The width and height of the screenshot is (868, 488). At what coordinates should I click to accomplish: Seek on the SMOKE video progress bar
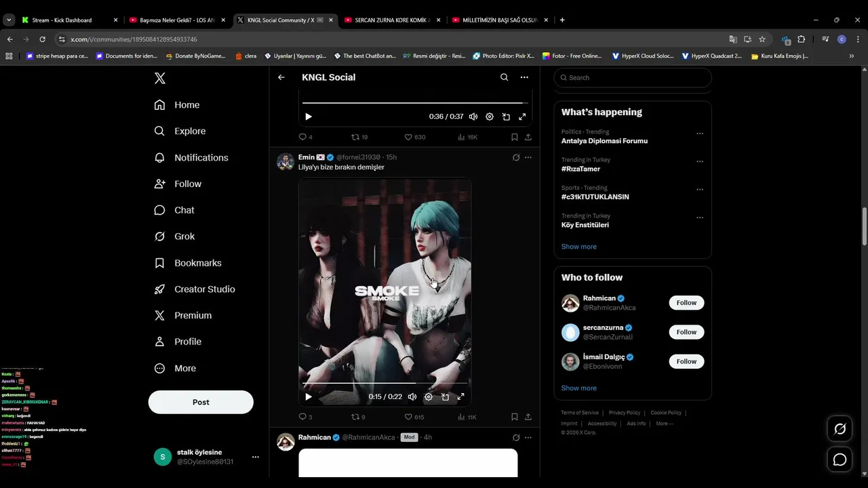tap(384, 384)
